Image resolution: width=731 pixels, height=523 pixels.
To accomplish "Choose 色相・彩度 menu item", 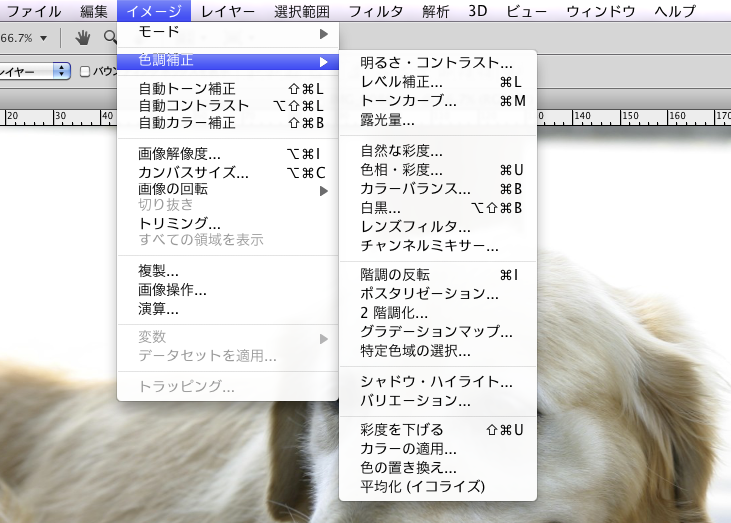I will [x=401, y=170].
